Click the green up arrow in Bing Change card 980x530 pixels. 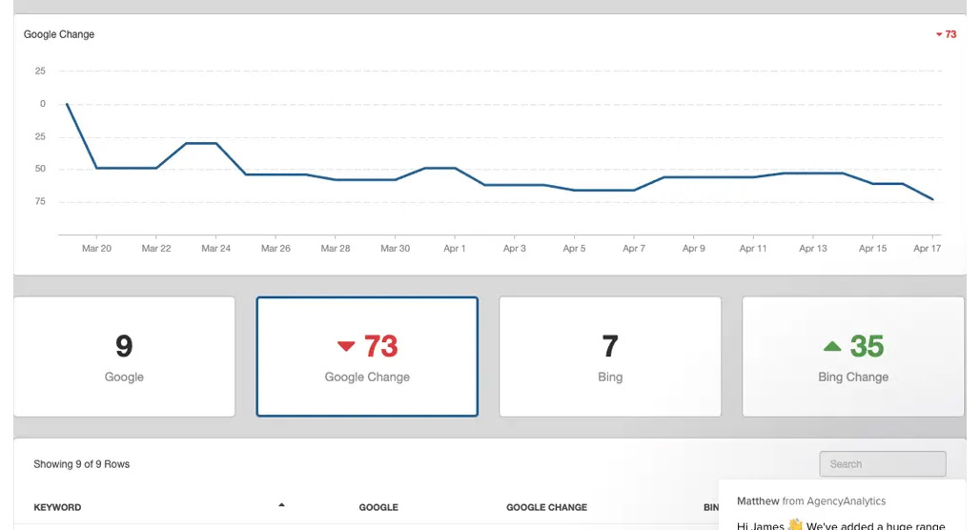coord(832,346)
